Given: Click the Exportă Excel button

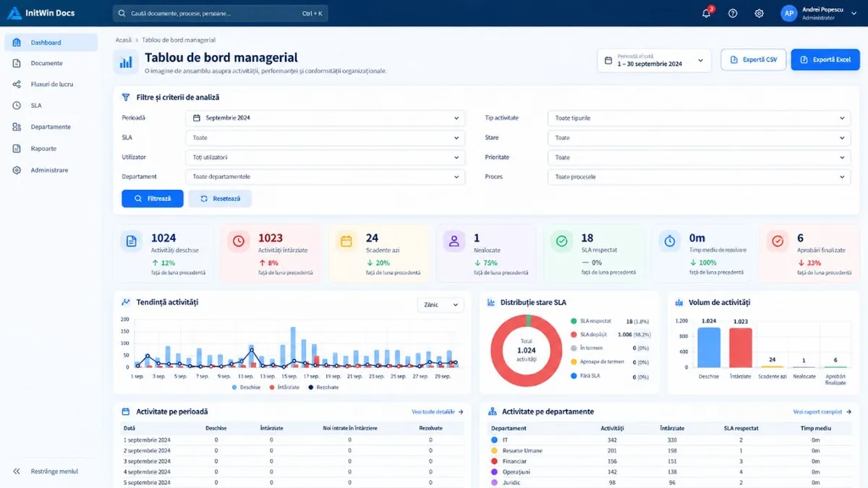Looking at the screenshot, I should [825, 60].
